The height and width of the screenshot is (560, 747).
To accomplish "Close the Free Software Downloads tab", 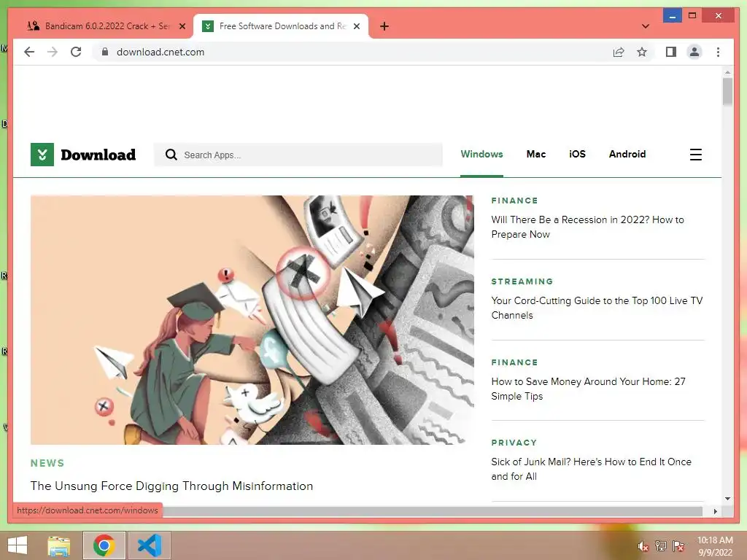I will (356, 26).
